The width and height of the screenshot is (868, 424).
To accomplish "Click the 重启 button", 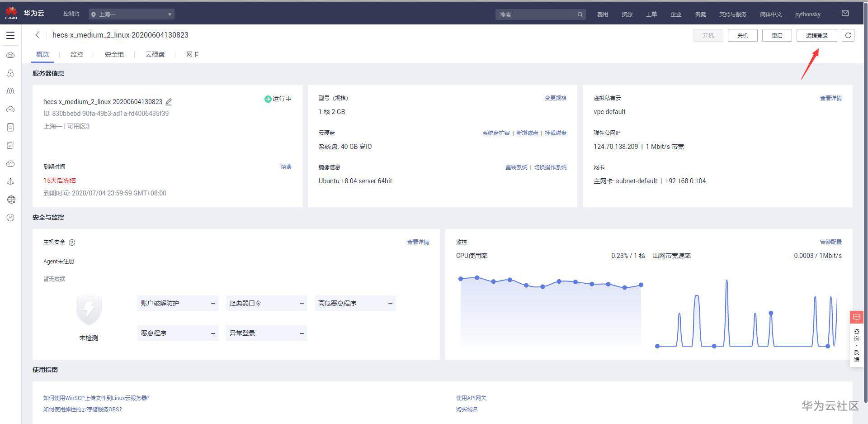I will 777,35.
